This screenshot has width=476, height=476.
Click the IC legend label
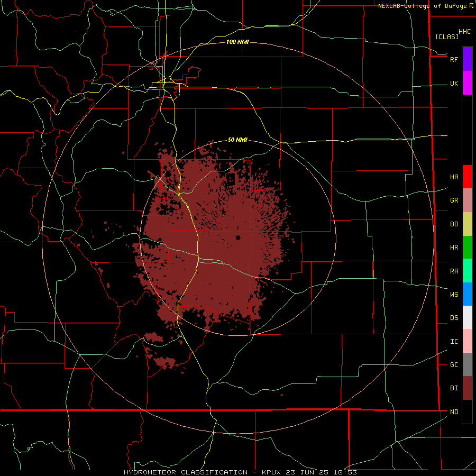[454, 342]
